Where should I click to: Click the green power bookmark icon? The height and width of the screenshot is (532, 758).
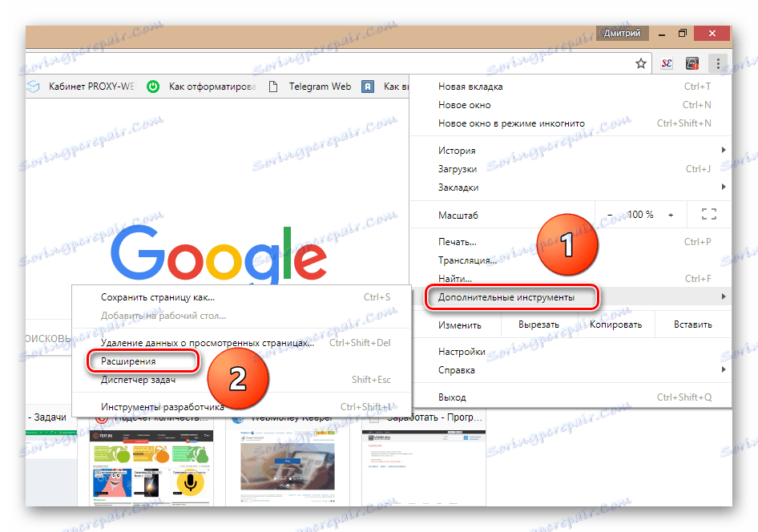pos(153,87)
